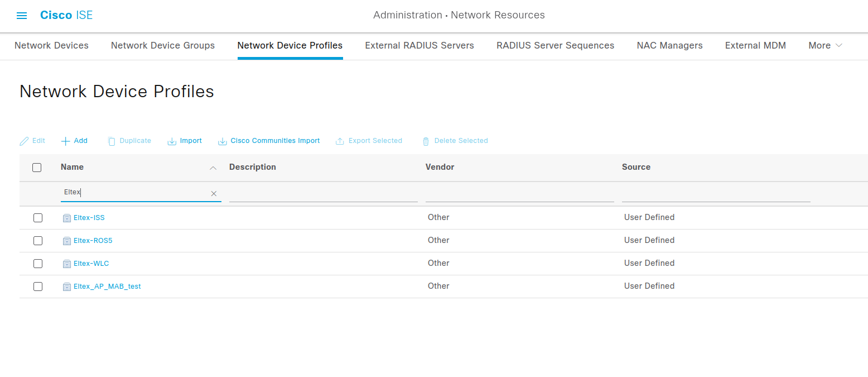Clear the Name filter with X icon

click(x=214, y=193)
